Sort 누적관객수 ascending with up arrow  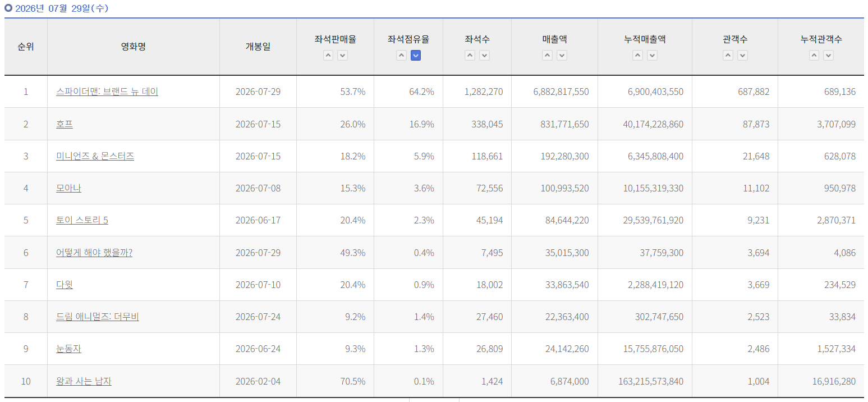(814, 55)
